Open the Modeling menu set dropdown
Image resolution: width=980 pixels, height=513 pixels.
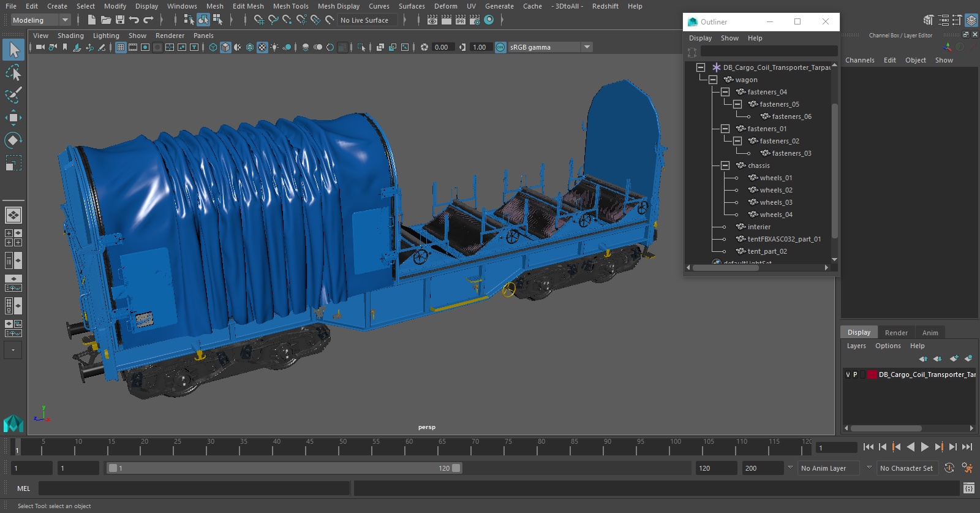click(x=41, y=20)
